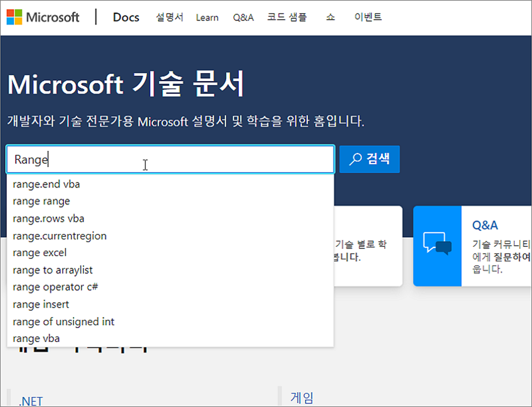Open the Q&A card title link
The image size is (532, 407).
click(485, 225)
